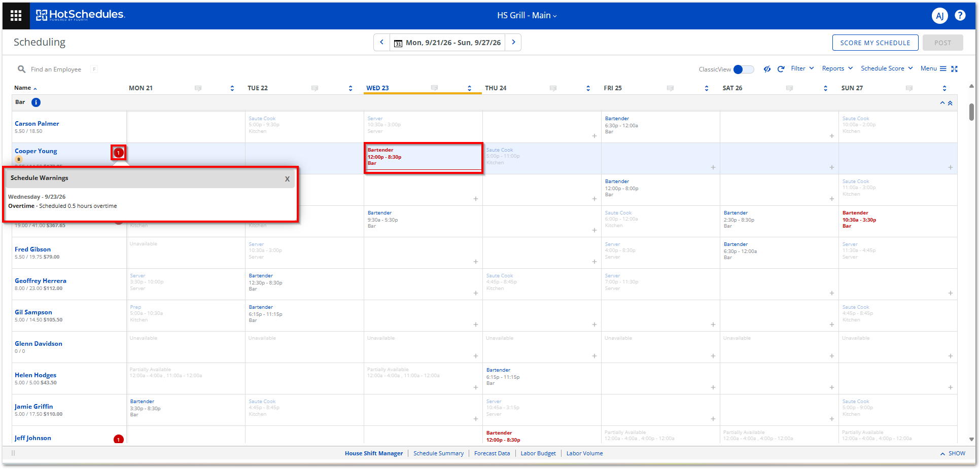Select the Labor Budget tab
Screen dimensions: 980x469
[x=538, y=453]
